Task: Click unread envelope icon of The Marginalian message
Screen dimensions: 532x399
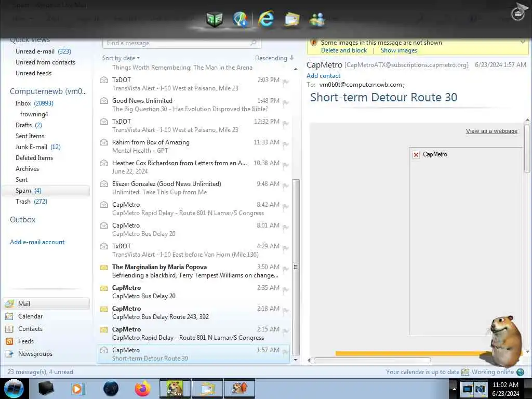Action: 104,268
